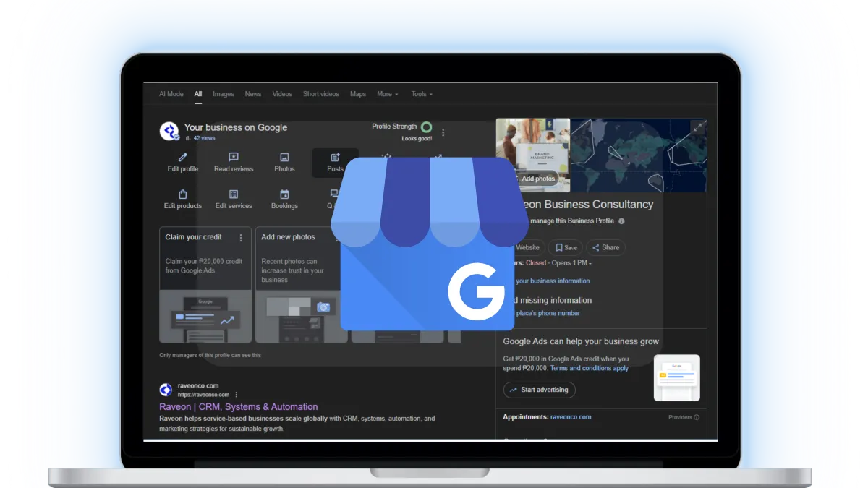Open Read reviews star icon

pyautogui.click(x=234, y=157)
